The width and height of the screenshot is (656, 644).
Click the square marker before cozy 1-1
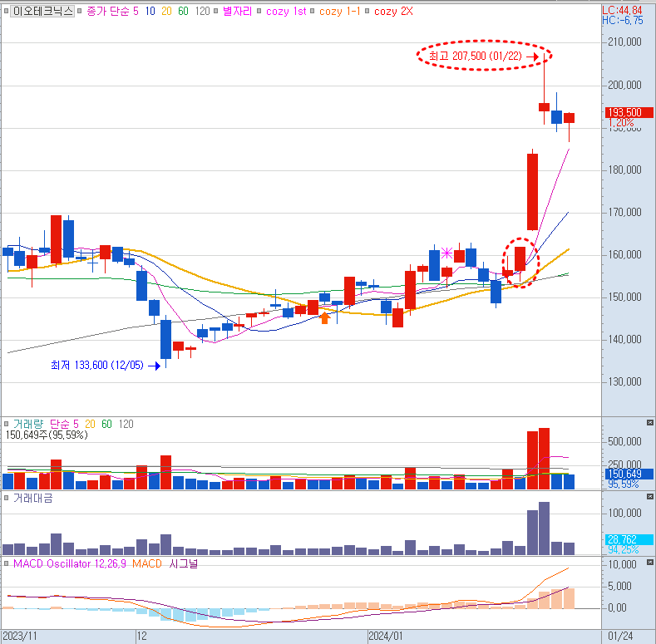[x=312, y=12]
